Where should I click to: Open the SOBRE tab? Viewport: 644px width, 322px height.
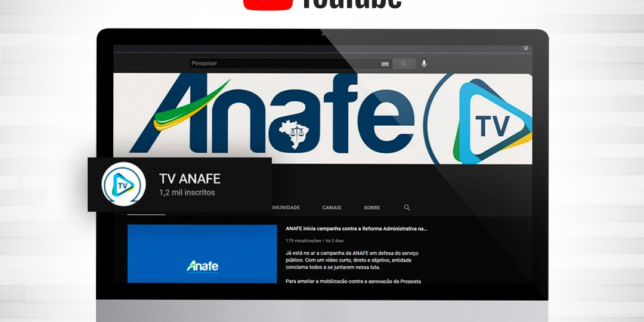point(371,208)
